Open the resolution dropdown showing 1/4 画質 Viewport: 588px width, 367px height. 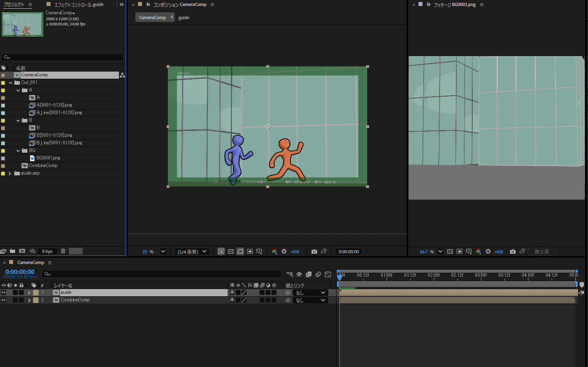coord(193,252)
